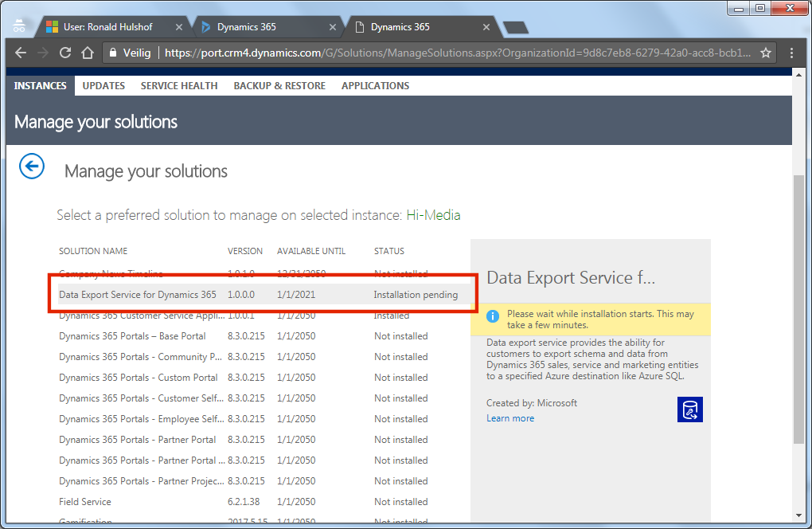The width and height of the screenshot is (812, 529).
Task: Close the User: Ronald Hulshof tab
Action: 178,27
